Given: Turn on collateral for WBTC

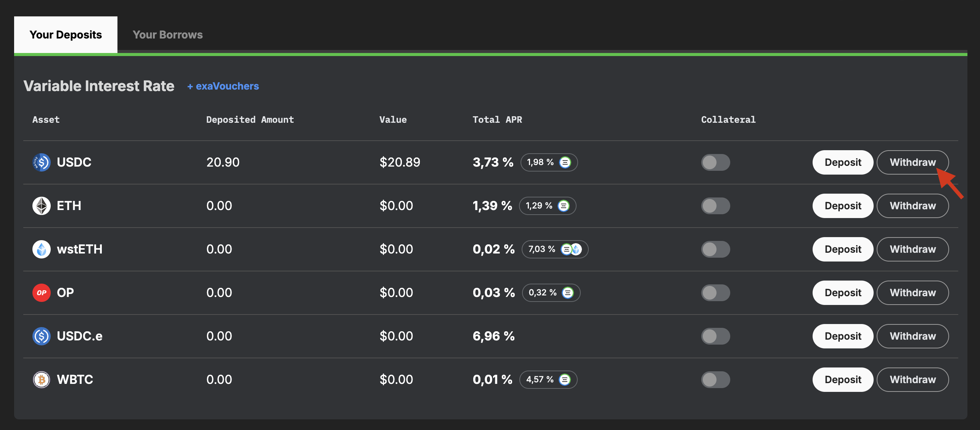Looking at the screenshot, I should pyautogui.click(x=715, y=380).
